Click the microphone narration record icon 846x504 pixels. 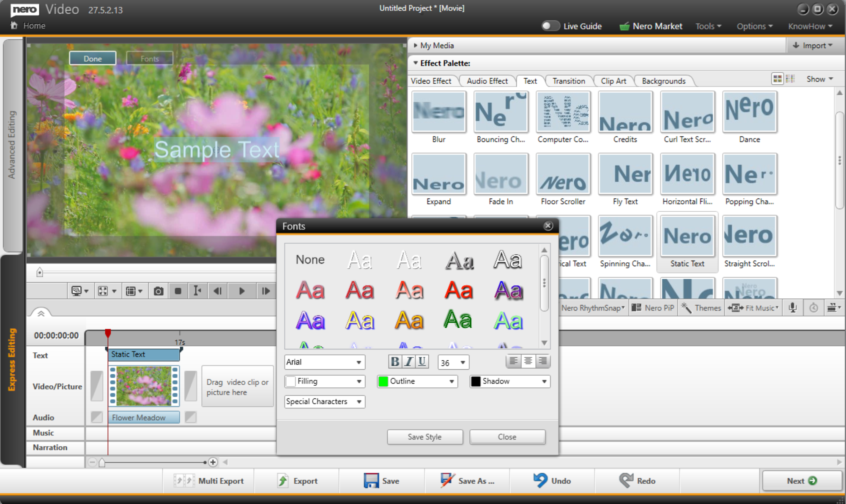pos(792,308)
